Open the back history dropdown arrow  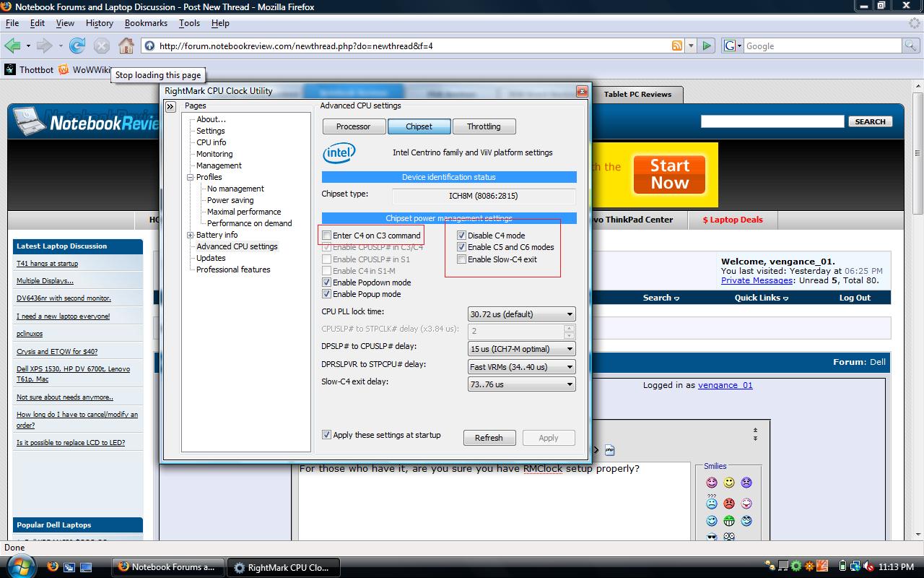(28, 46)
